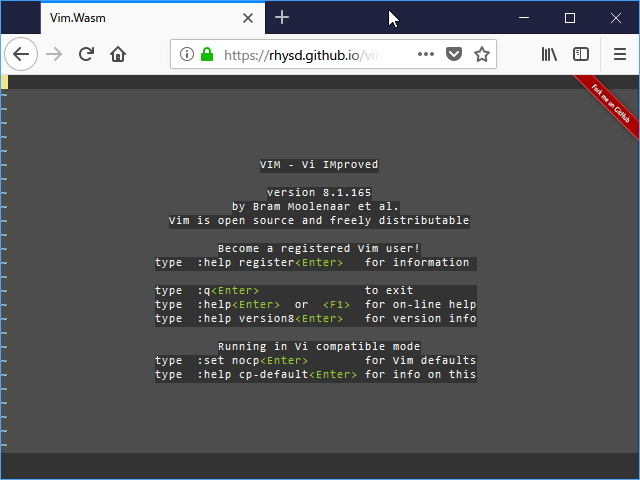This screenshot has width=640, height=480.
Task: Click the green padlock security icon
Action: click(x=207, y=54)
